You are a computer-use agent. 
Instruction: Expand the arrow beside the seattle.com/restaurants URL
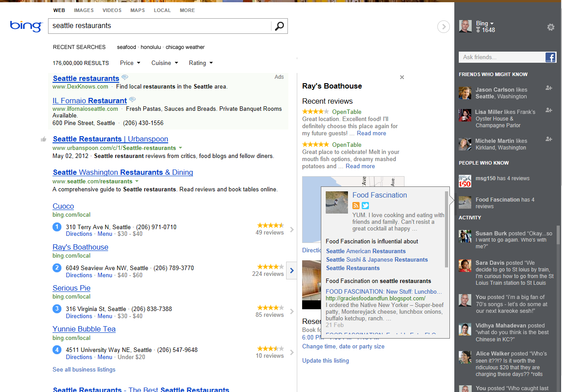pyautogui.click(x=137, y=181)
